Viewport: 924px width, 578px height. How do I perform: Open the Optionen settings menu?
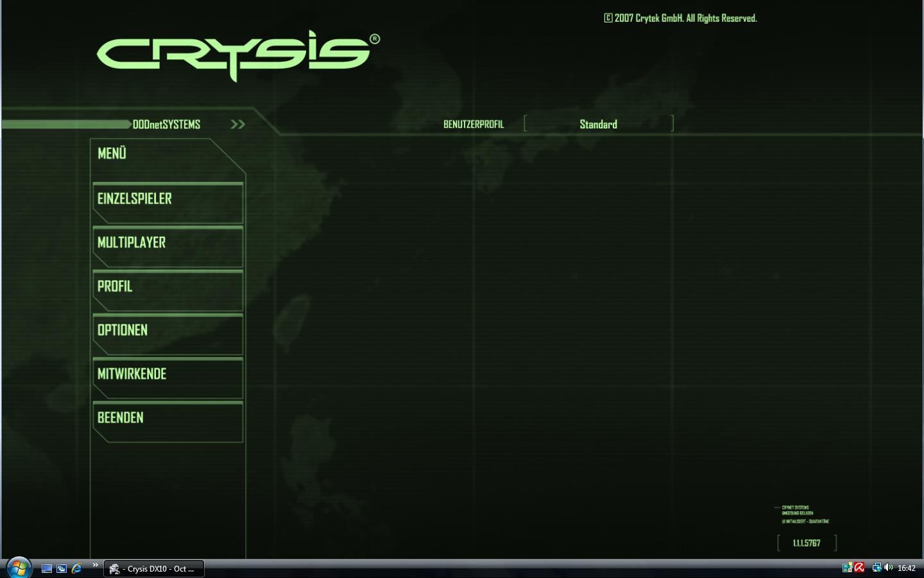click(x=168, y=334)
